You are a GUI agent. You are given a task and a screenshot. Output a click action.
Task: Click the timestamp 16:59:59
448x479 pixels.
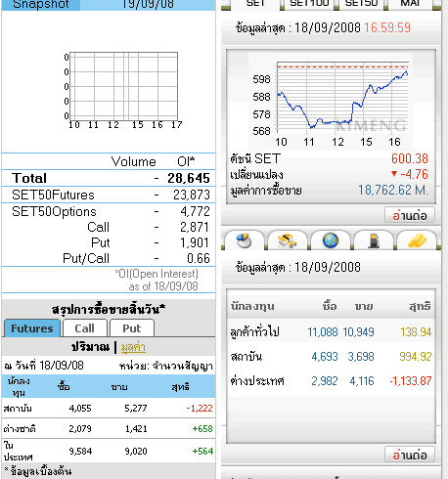(387, 27)
